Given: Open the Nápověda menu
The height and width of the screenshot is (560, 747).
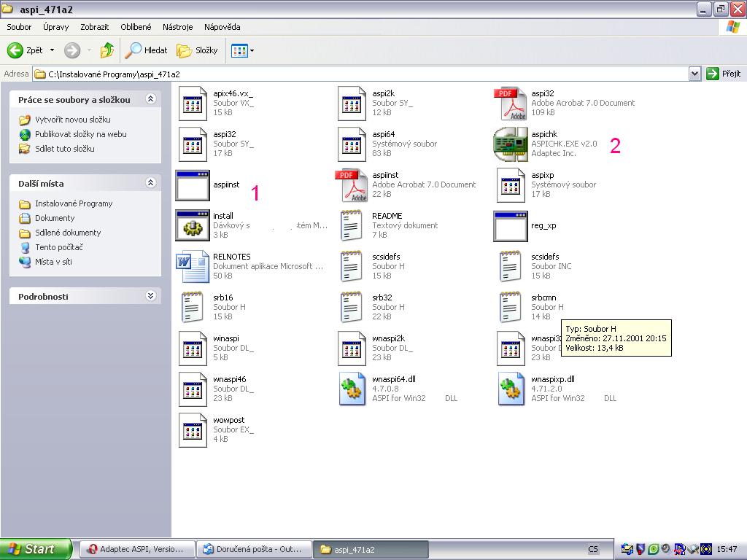Looking at the screenshot, I should pos(222,27).
